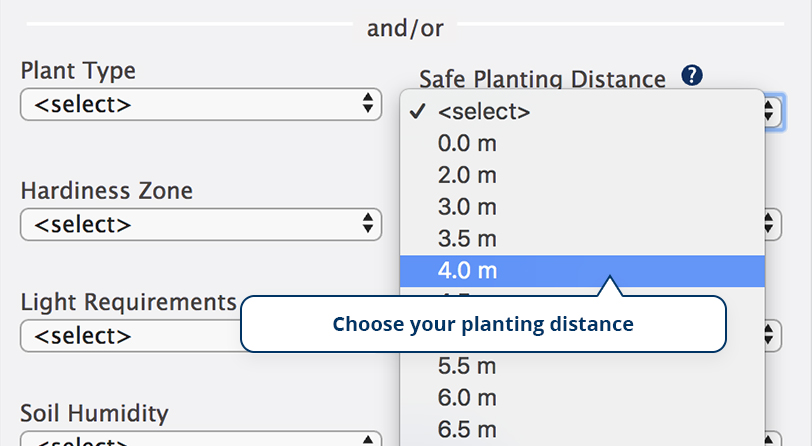Open the Soil Humidity dropdown
Screen dimensions: 812x446
click(x=201, y=438)
